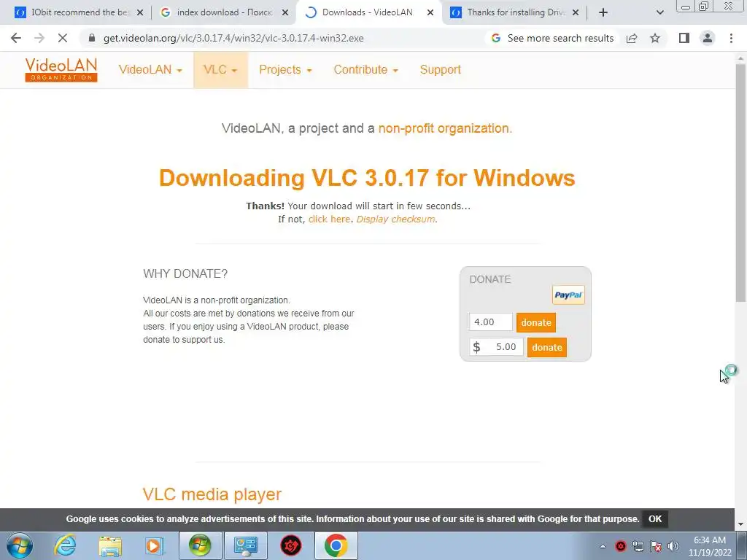Click the scrollbar down arrow
The image size is (747, 560).
(740, 524)
